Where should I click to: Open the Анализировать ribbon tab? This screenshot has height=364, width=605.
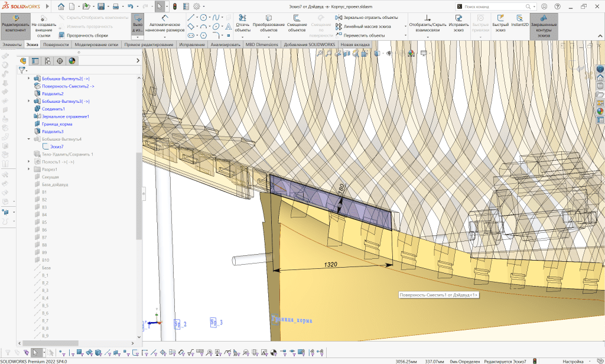(225, 45)
